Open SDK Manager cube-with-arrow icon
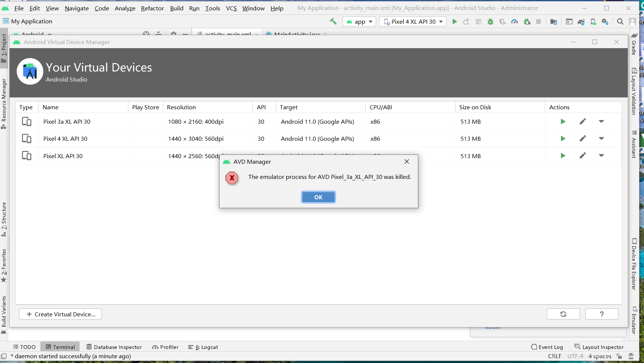The height and width of the screenshot is (363, 644). point(605,21)
